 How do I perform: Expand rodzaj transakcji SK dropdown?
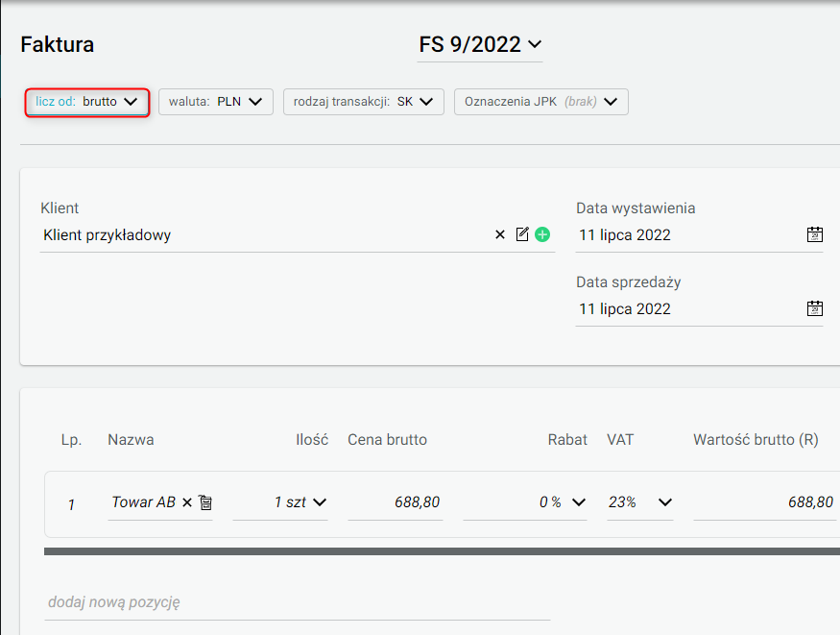(x=363, y=102)
